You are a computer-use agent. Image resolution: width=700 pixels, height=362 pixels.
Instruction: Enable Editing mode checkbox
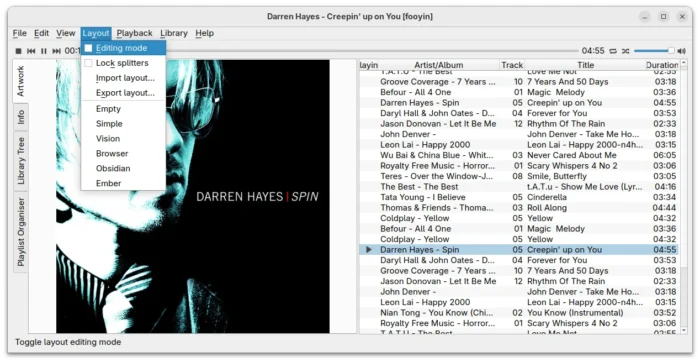coord(88,48)
